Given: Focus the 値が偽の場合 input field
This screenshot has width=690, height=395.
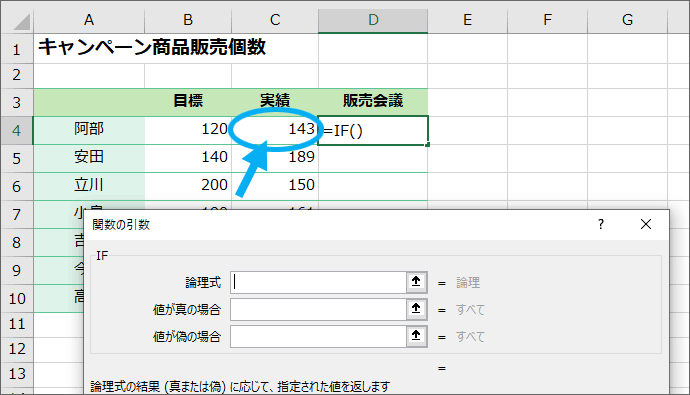Looking at the screenshot, I should (318, 336).
